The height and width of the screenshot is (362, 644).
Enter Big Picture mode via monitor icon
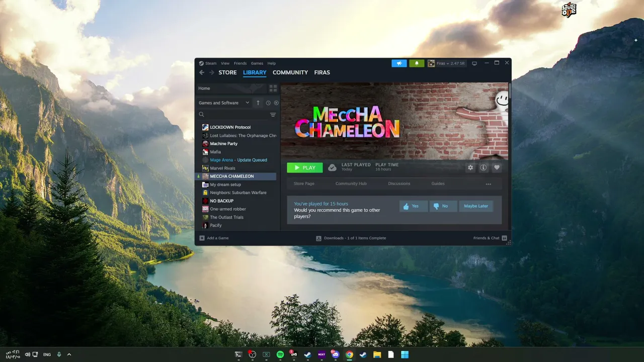click(x=474, y=63)
